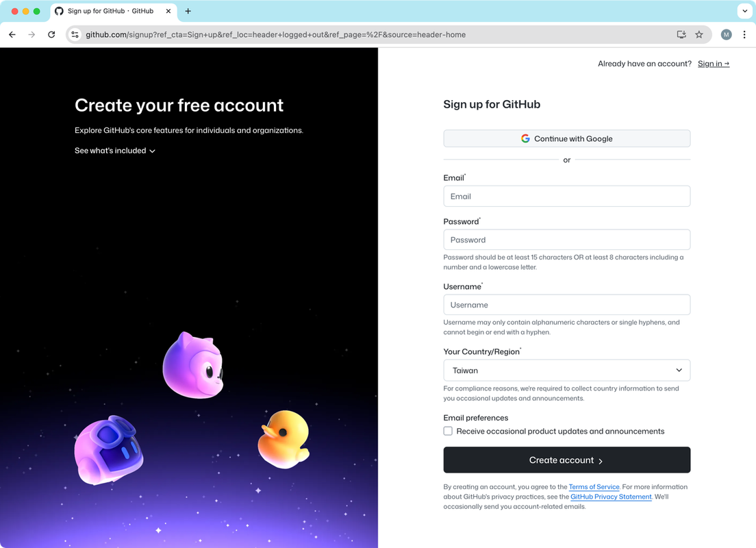Open the Chrome three-dot menu

click(744, 35)
